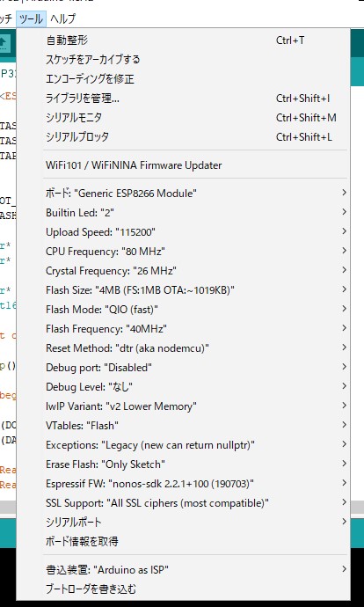Click ボード情報を取得
Screen dimensions: 364x607
pyautogui.click(x=184, y=541)
